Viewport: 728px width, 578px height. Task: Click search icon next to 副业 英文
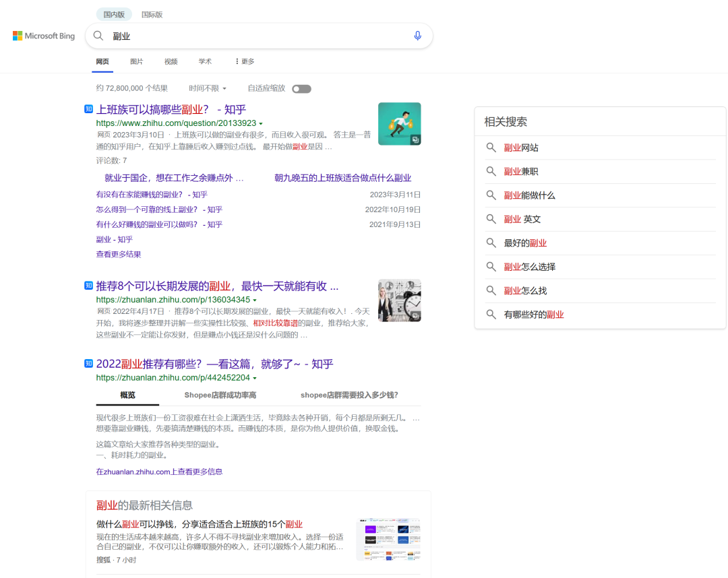491,219
